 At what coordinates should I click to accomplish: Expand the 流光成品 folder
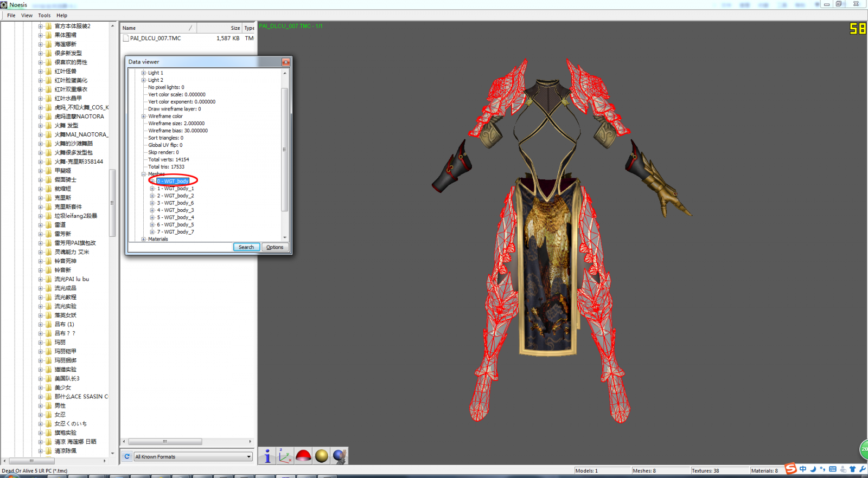click(40, 288)
